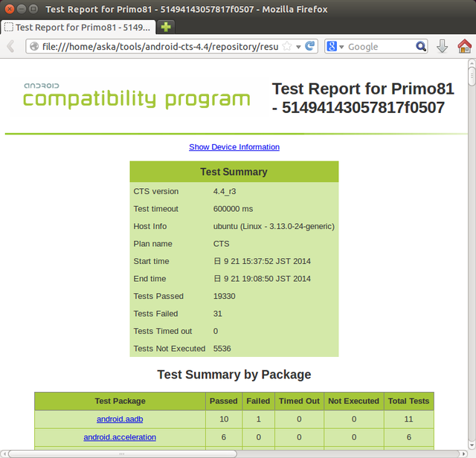Screen dimensions: 476x458
Task: Go to the Home page icon
Action: 464,46
